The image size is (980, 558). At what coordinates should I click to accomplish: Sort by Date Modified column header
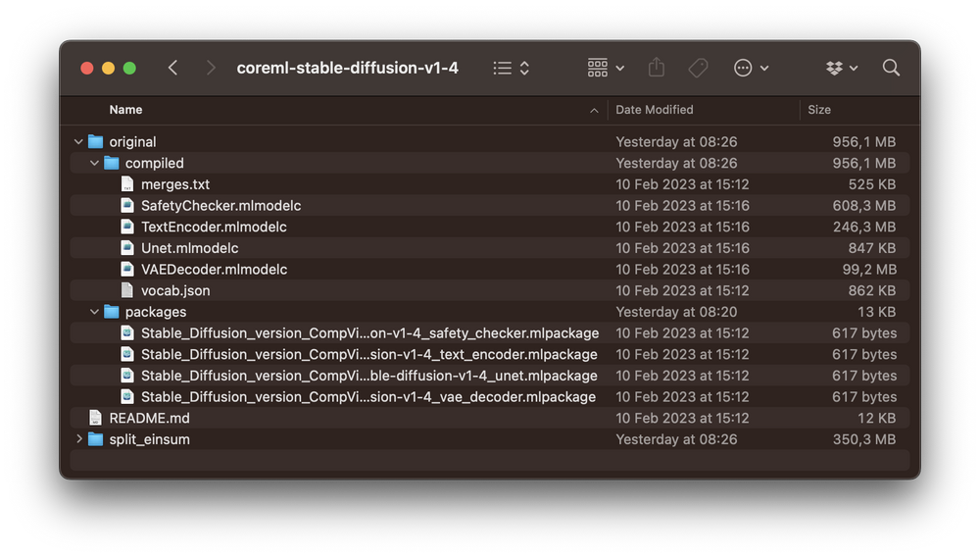(x=654, y=110)
